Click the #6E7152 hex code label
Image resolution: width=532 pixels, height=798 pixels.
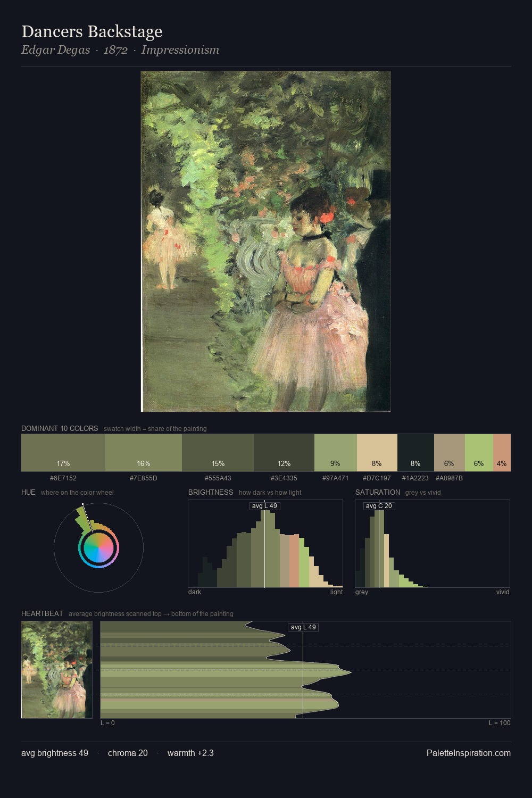pyautogui.click(x=63, y=478)
